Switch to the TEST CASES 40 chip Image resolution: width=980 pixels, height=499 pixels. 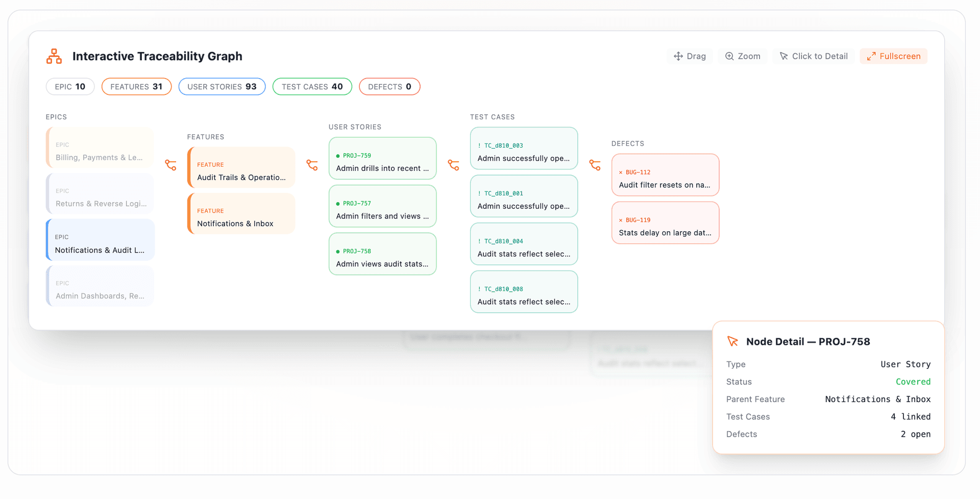pos(312,86)
